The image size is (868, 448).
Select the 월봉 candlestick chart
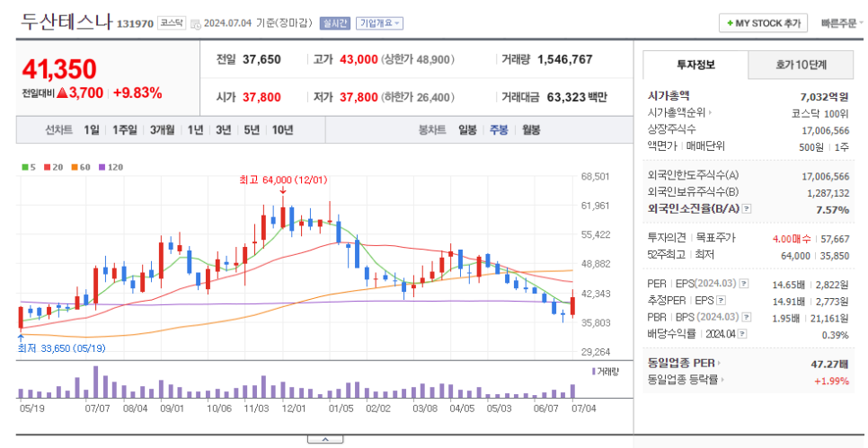coord(531,130)
